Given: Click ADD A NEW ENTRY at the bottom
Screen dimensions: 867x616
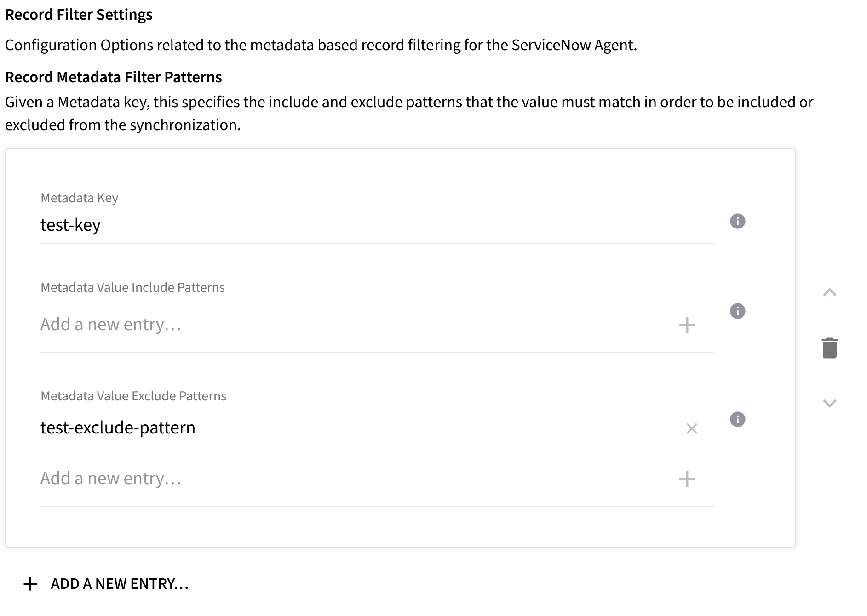Looking at the screenshot, I should tap(119, 584).
